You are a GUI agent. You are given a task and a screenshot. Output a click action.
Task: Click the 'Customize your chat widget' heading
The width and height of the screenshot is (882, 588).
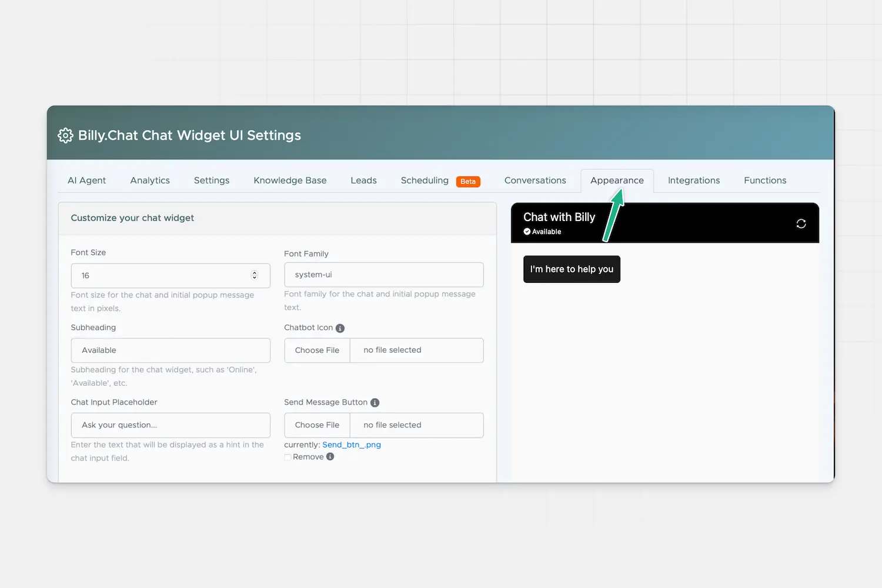click(132, 218)
